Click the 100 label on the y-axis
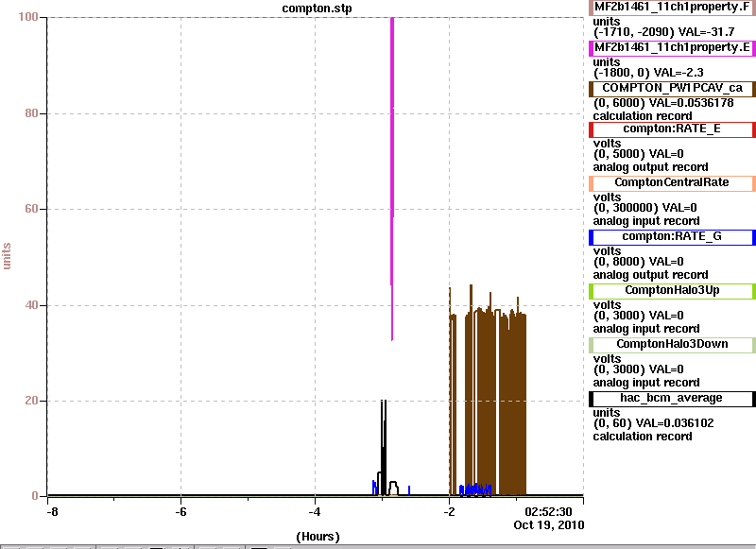Image resolution: width=756 pixels, height=549 pixels. 28,17
